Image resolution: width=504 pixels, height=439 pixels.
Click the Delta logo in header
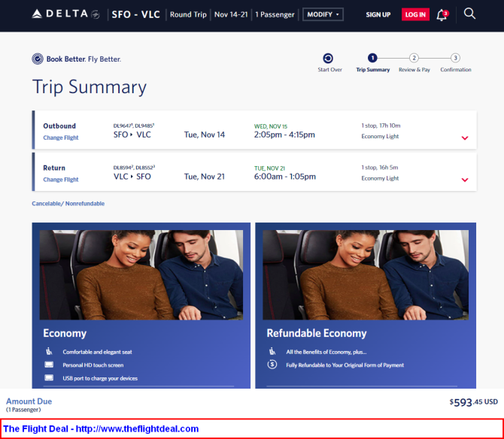click(65, 14)
